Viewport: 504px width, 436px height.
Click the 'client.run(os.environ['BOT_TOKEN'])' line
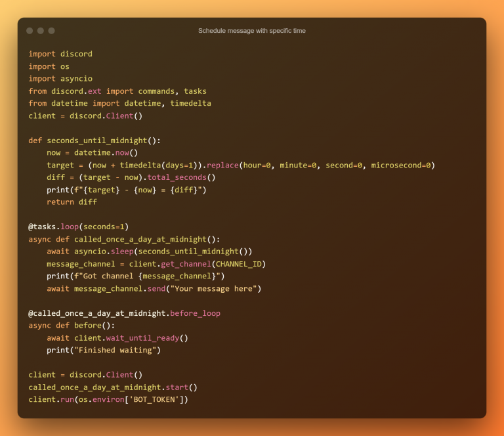tap(108, 400)
